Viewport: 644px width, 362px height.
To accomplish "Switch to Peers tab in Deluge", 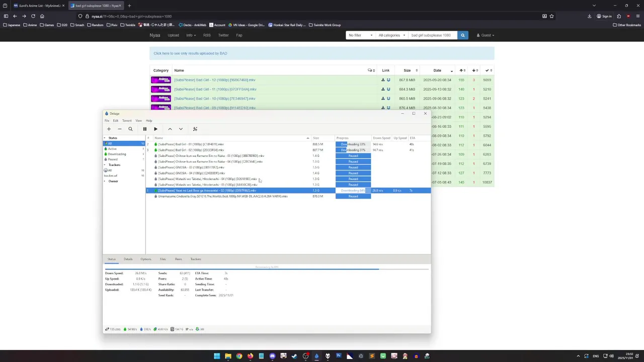I will (x=178, y=259).
